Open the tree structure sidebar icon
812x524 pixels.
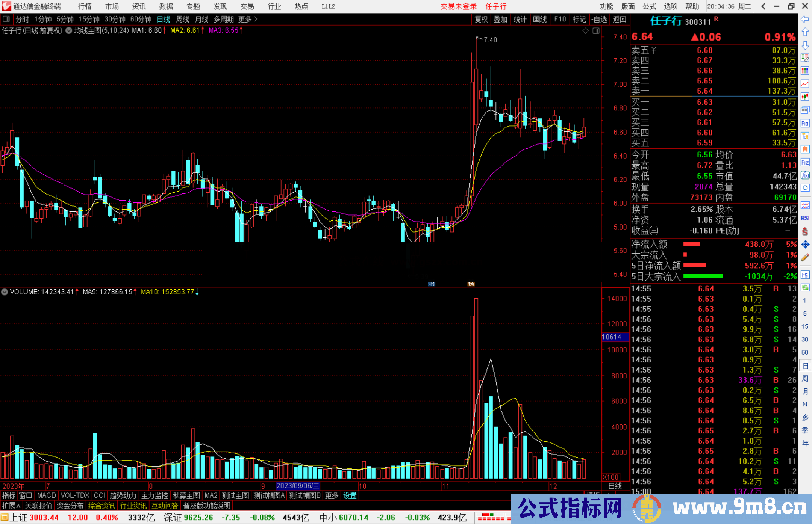pos(805,136)
